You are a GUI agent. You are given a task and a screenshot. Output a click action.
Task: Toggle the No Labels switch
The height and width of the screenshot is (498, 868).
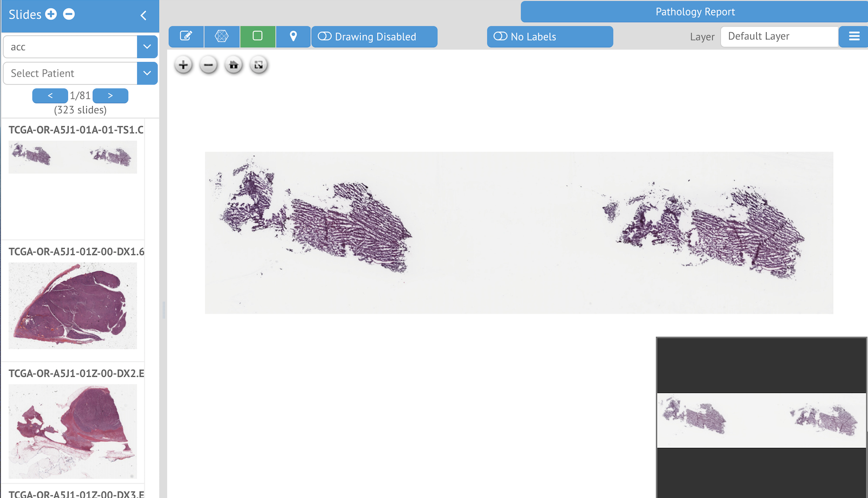pos(501,37)
